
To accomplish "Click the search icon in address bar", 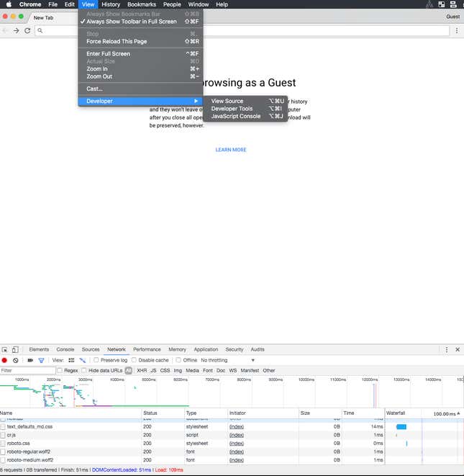I will click(40, 31).
